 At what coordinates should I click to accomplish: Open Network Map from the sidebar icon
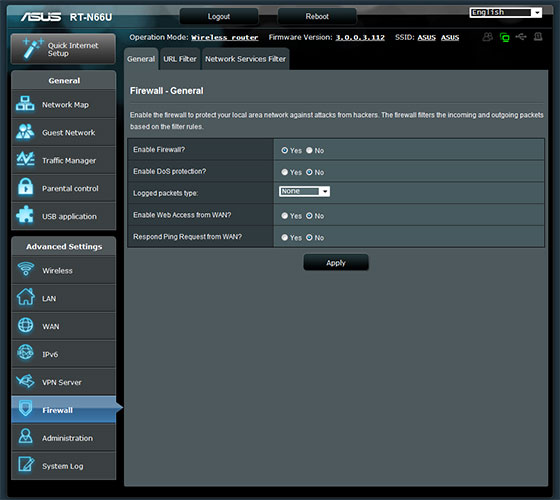click(25, 104)
